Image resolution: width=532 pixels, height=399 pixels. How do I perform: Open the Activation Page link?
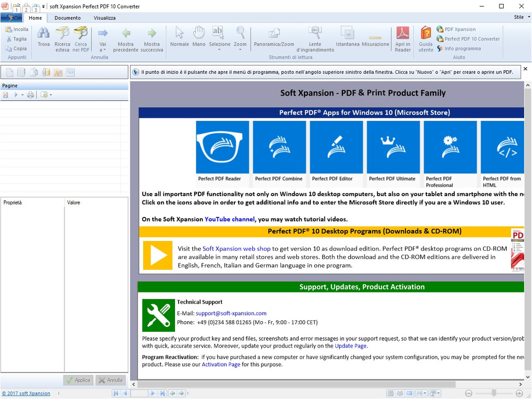tap(221, 365)
